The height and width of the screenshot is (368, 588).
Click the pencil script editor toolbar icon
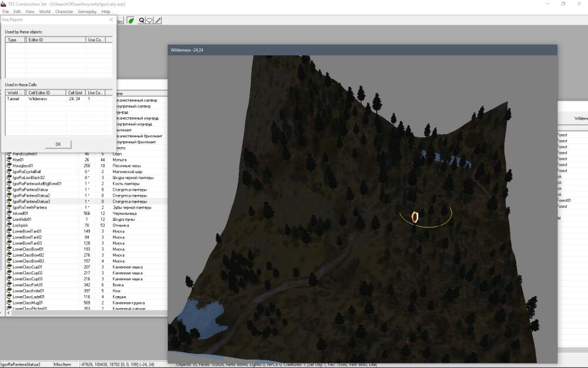(158, 20)
